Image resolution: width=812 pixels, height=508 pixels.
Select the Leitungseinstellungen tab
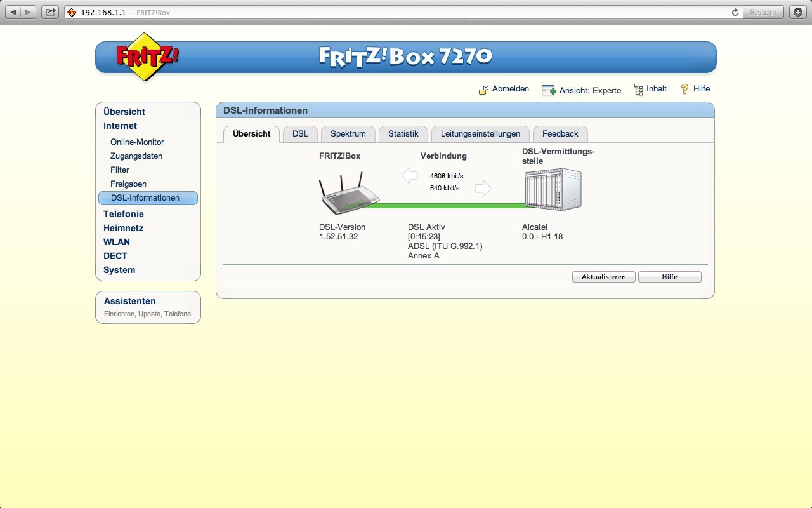(x=480, y=134)
